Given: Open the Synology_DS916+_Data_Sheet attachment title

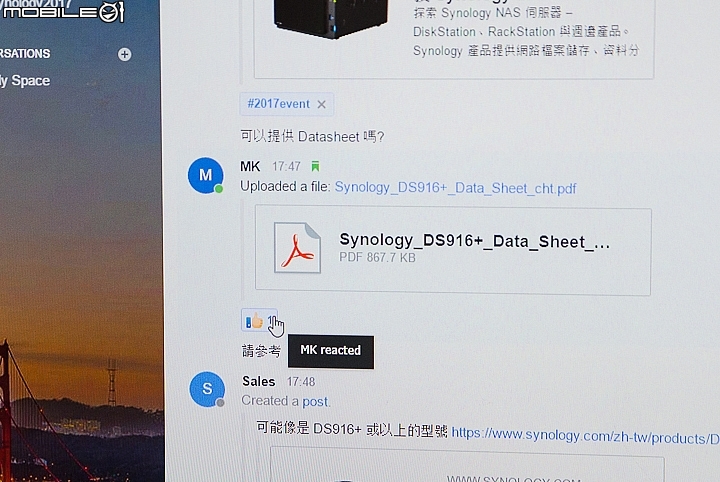Looking at the screenshot, I should click(x=474, y=240).
